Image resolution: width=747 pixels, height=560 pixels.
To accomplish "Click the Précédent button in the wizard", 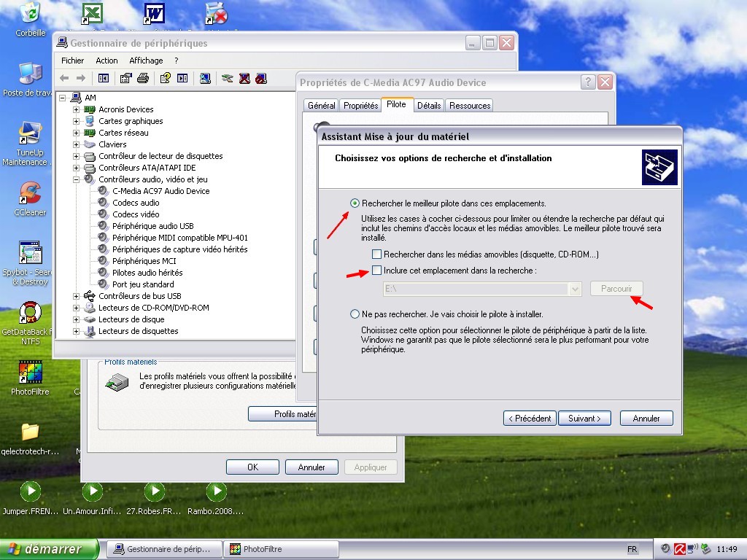I will point(529,419).
